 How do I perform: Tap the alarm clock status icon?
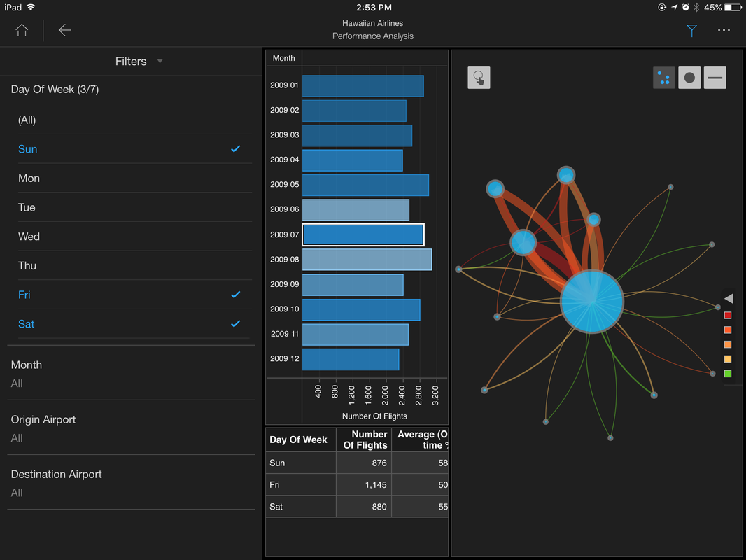[686, 7]
